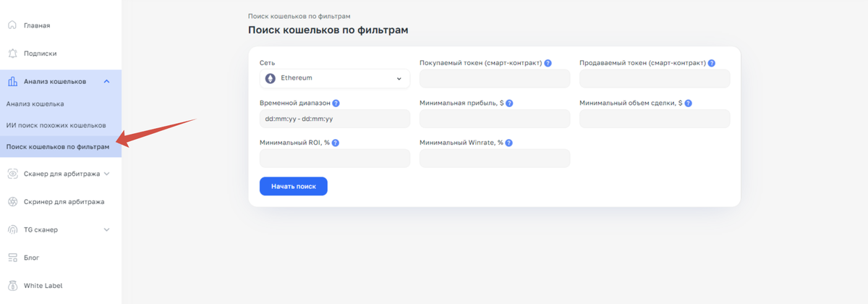This screenshot has width=868, height=304.
Task: Focus the Покупаемый токен input field
Action: pos(495,78)
